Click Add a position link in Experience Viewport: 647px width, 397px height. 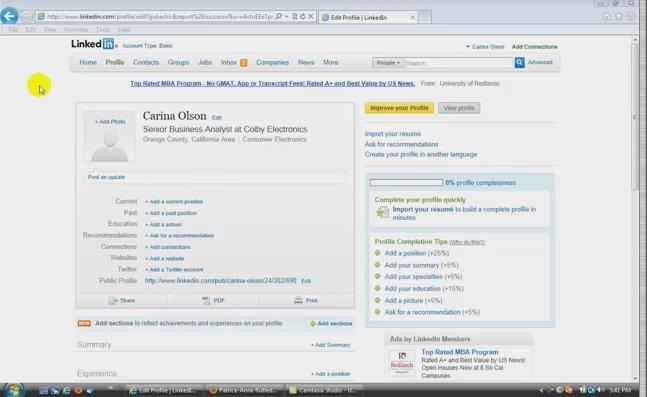click(331, 374)
